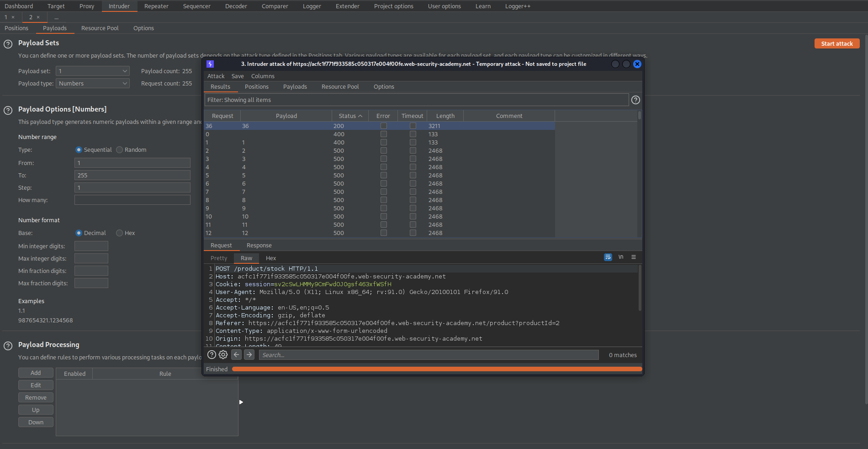Switch to Hex view tab
This screenshot has height=449, width=868.
(271, 258)
